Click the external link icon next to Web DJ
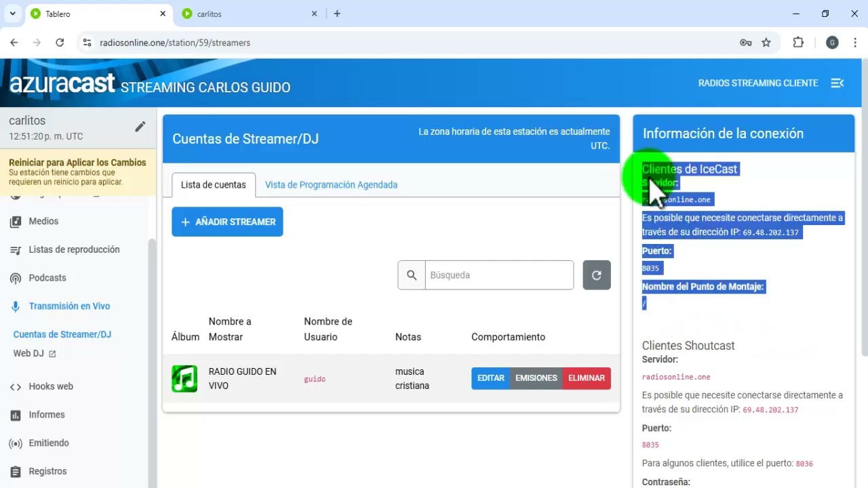The height and width of the screenshot is (488, 868). 52,354
